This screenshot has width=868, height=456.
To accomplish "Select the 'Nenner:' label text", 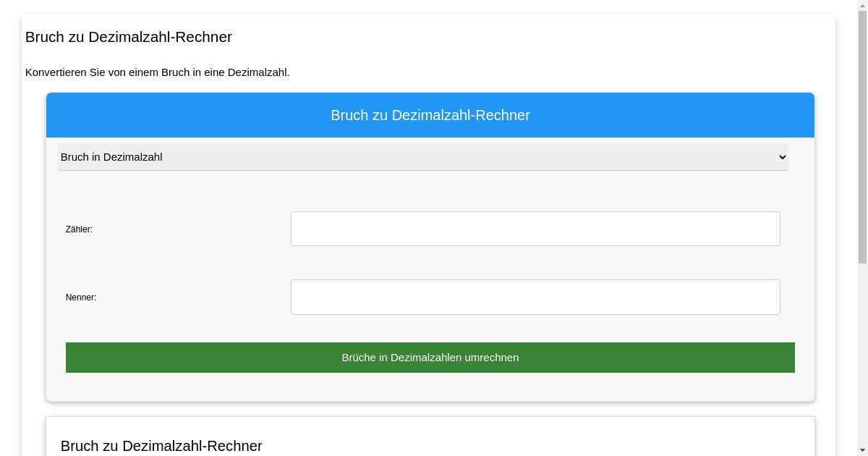I will [x=81, y=297].
